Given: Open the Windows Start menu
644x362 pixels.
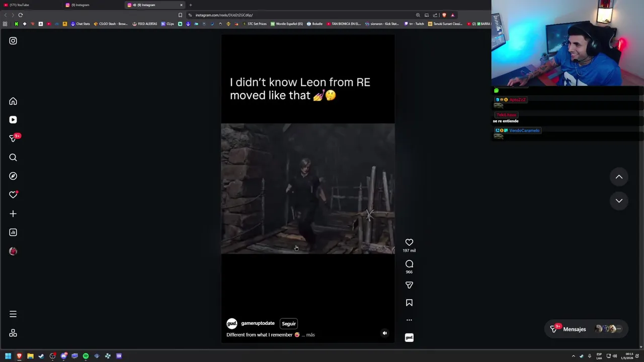Looking at the screenshot, I should pyautogui.click(x=8, y=356).
